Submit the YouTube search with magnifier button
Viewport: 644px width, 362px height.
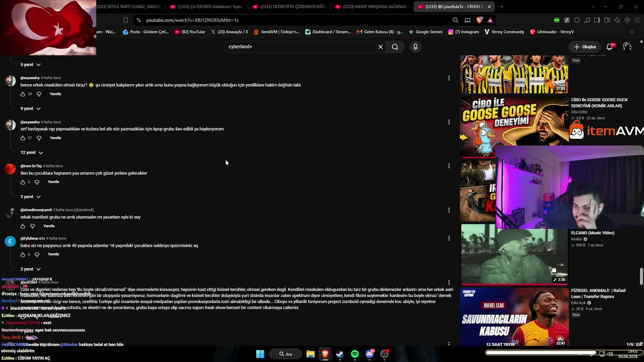click(395, 47)
